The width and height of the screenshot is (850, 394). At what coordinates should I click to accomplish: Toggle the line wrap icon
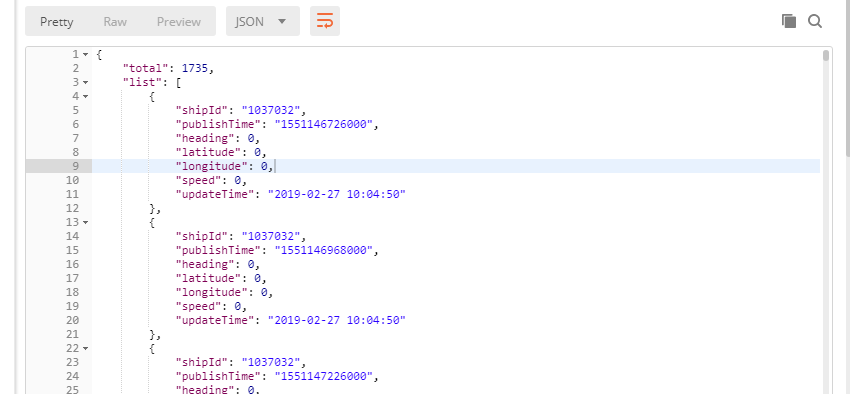(325, 22)
